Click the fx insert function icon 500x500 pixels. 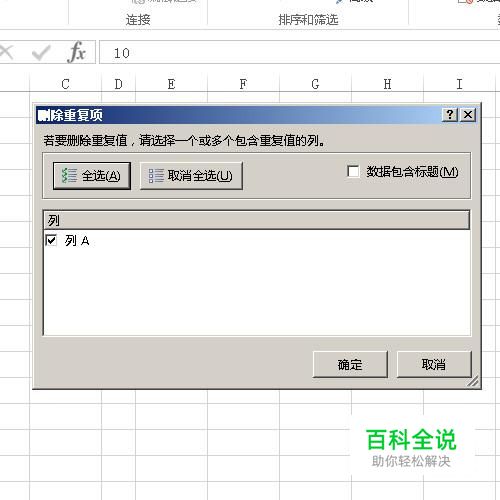click(76, 52)
